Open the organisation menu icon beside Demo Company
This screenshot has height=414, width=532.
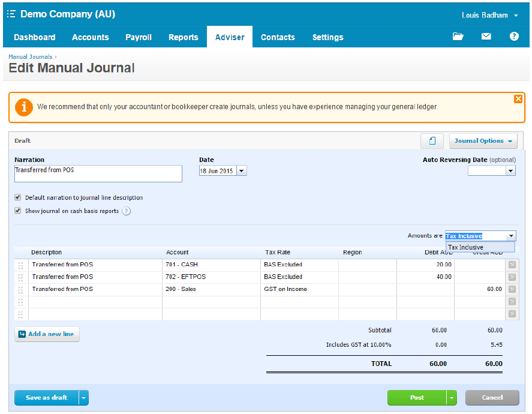point(11,14)
